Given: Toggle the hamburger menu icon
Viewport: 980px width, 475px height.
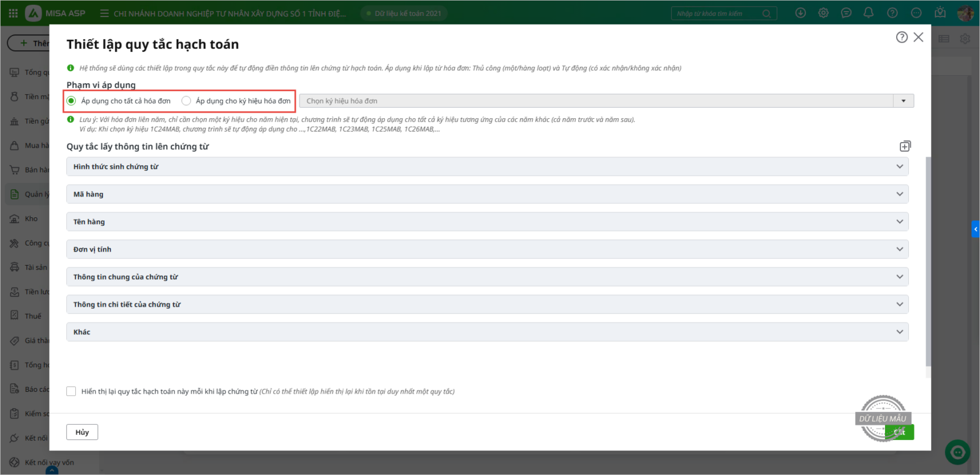Looking at the screenshot, I should [x=104, y=13].
